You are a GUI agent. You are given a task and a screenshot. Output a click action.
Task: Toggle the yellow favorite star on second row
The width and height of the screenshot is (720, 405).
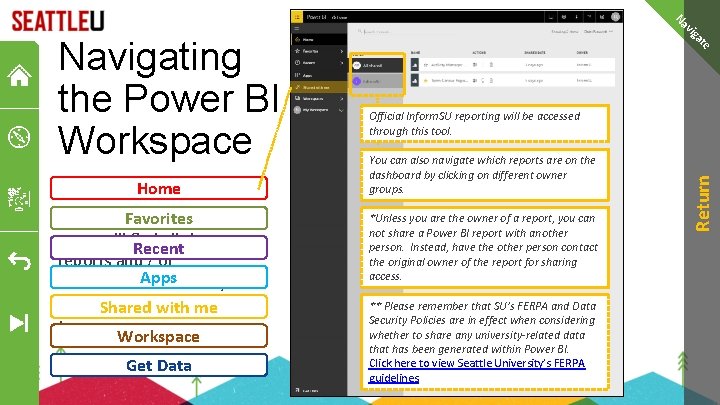click(x=426, y=81)
